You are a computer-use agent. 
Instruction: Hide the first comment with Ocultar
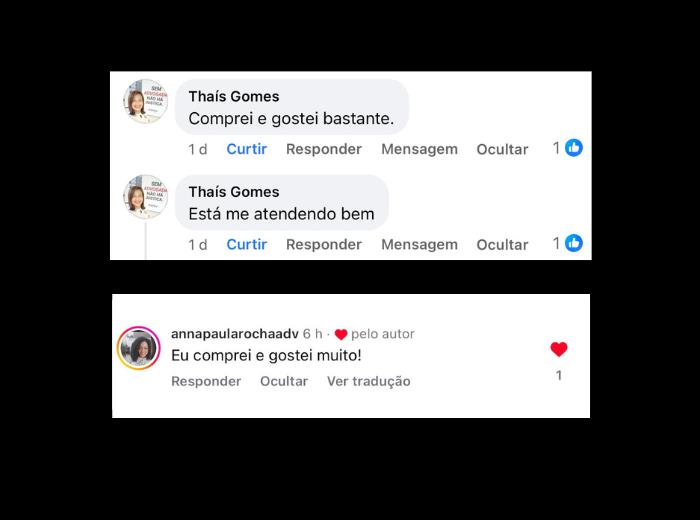(502, 149)
